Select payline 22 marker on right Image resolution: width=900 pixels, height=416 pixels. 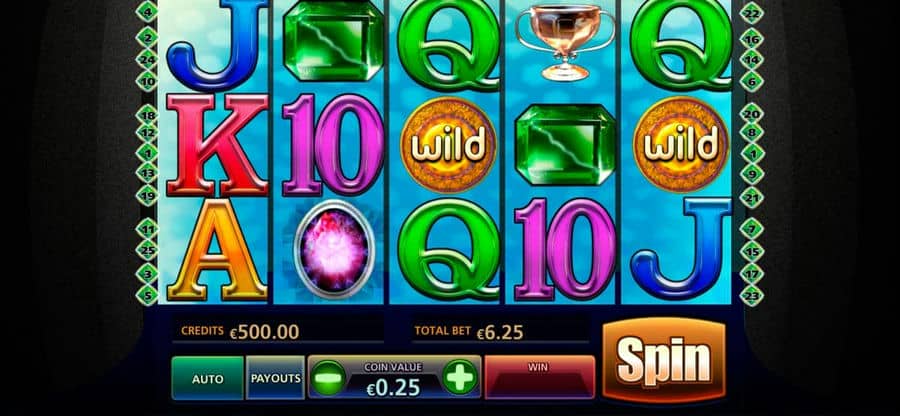click(x=751, y=13)
